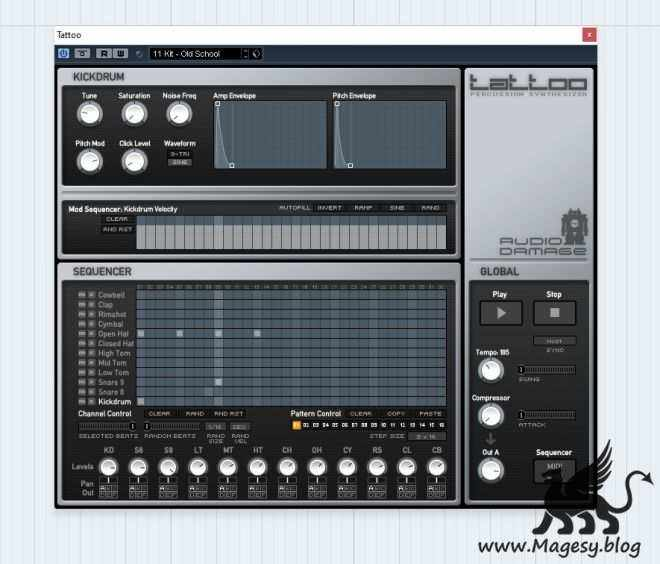Click the Click Level knob
The width and height of the screenshot is (660, 564).
tap(134, 161)
